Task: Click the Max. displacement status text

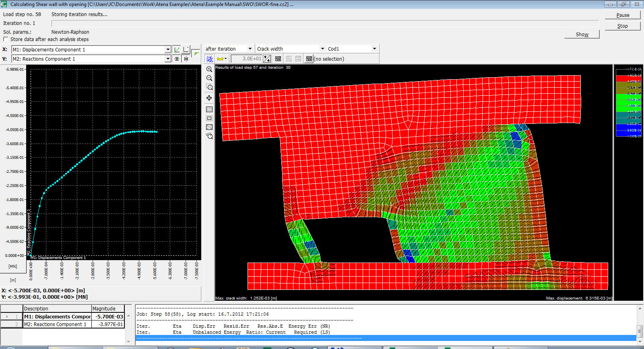Action: point(579,298)
